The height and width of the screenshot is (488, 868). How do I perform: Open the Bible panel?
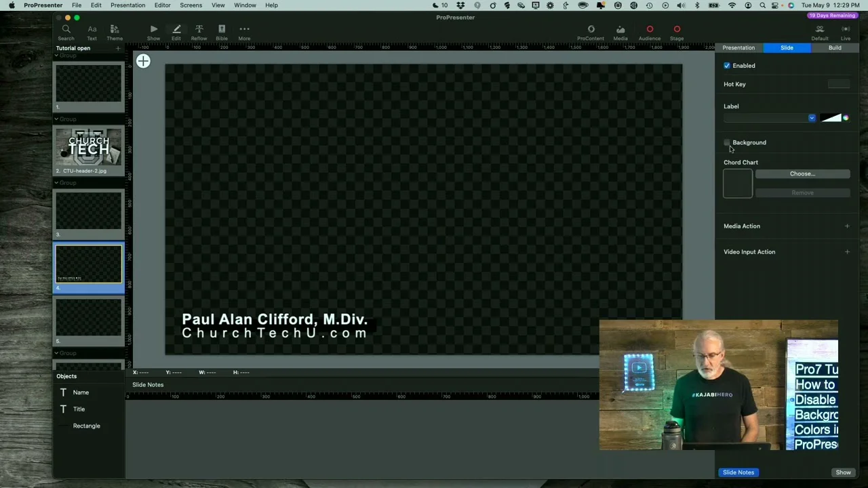click(222, 32)
